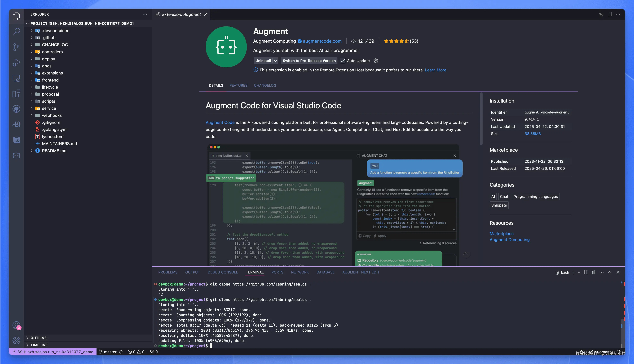
Task: Open Uninstall button dropdown arrow
Action: tap(275, 61)
